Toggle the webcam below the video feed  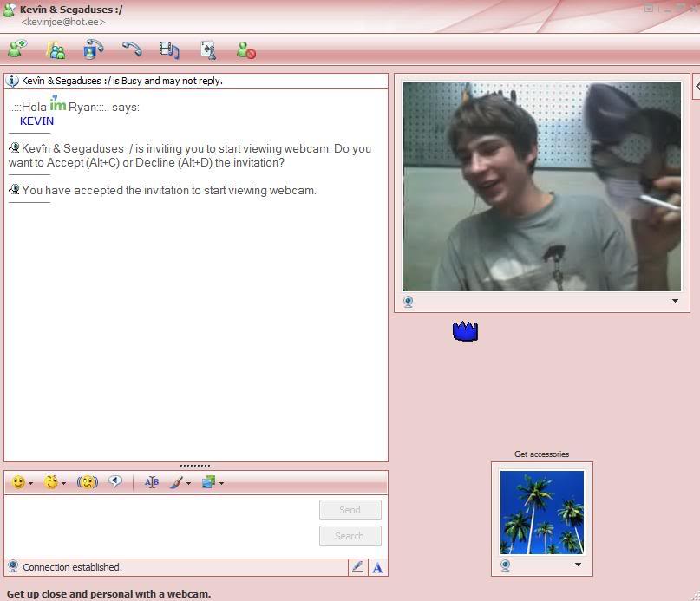408,301
